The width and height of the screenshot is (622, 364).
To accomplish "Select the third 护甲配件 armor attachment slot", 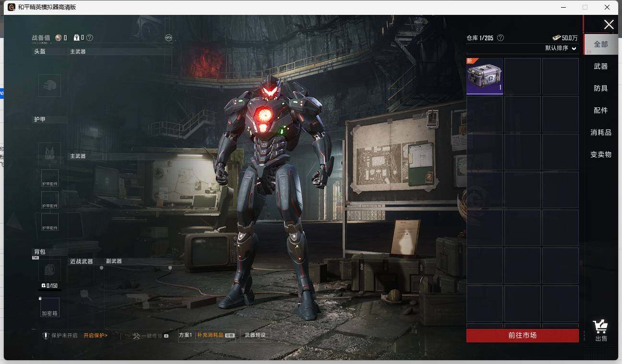I will (x=50, y=222).
